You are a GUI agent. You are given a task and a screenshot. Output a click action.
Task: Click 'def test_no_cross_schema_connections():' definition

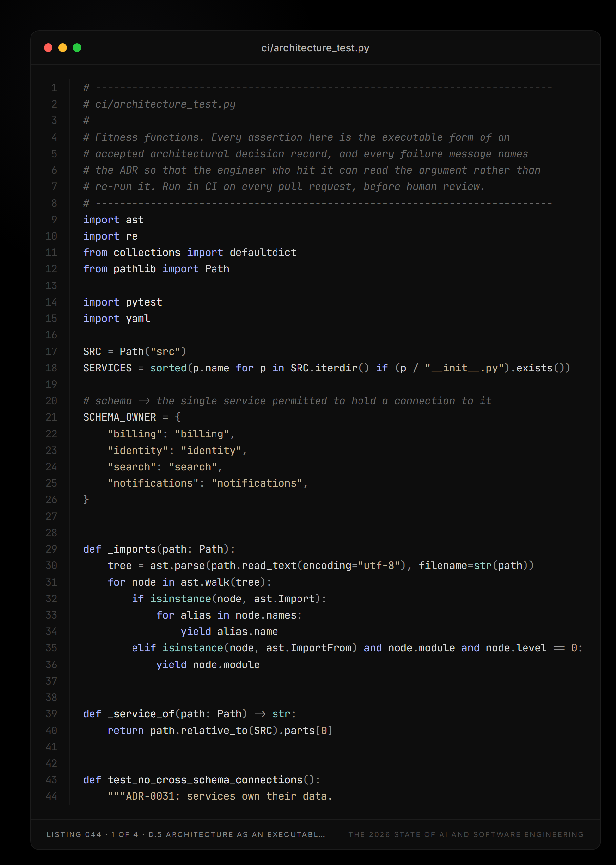202,780
